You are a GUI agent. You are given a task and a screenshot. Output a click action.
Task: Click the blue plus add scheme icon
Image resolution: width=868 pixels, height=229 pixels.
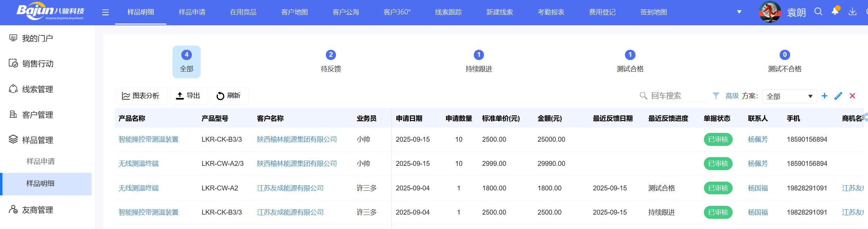(825, 96)
